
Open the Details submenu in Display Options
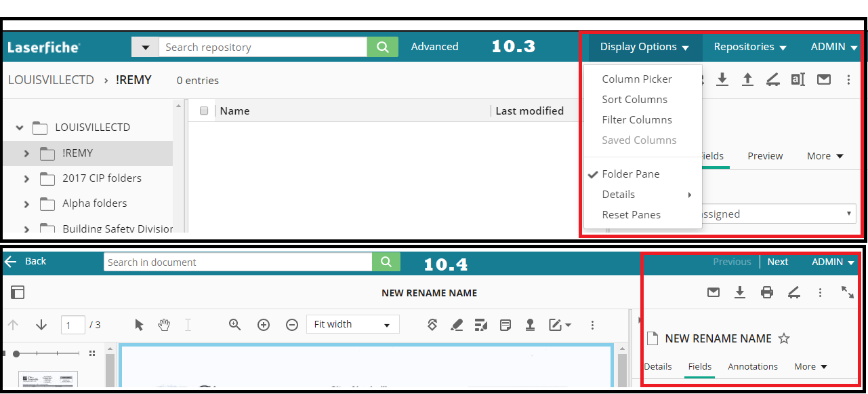pos(642,195)
